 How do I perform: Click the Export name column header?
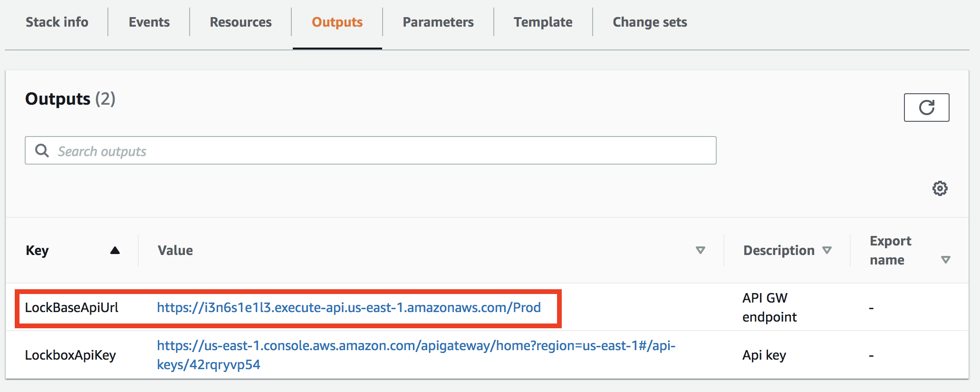click(890, 250)
